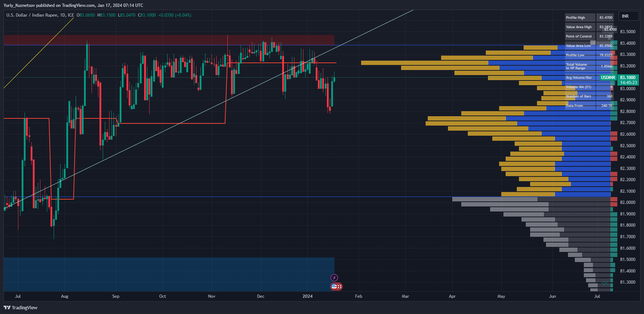Click the close value C83.1000
The height and width of the screenshot is (314, 644).
pyautogui.click(x=147, y=15)
